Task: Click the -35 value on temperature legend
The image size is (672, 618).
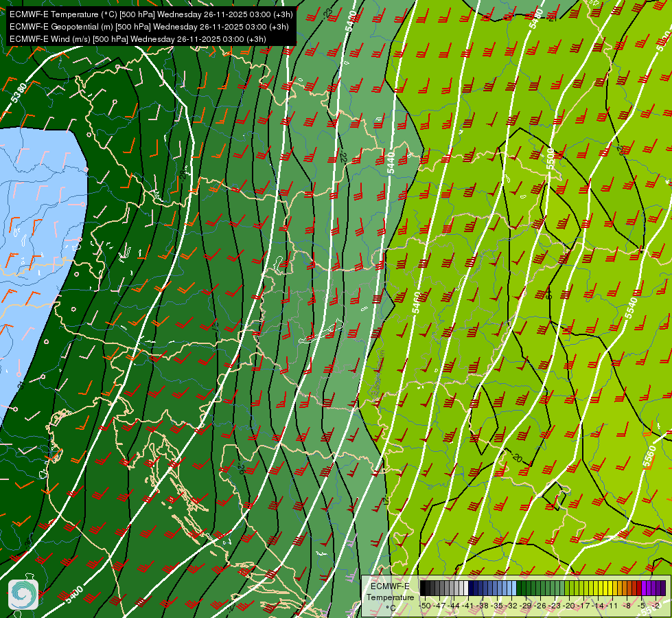Action: (x=497, y=606)
